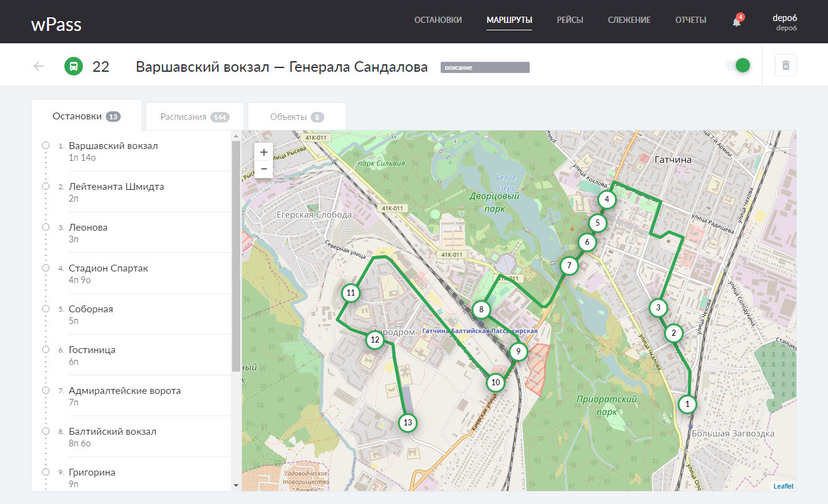828x504 pixels.
Task: Zoom in on the map
Action: pyautogui.click(x=264, y=152)
